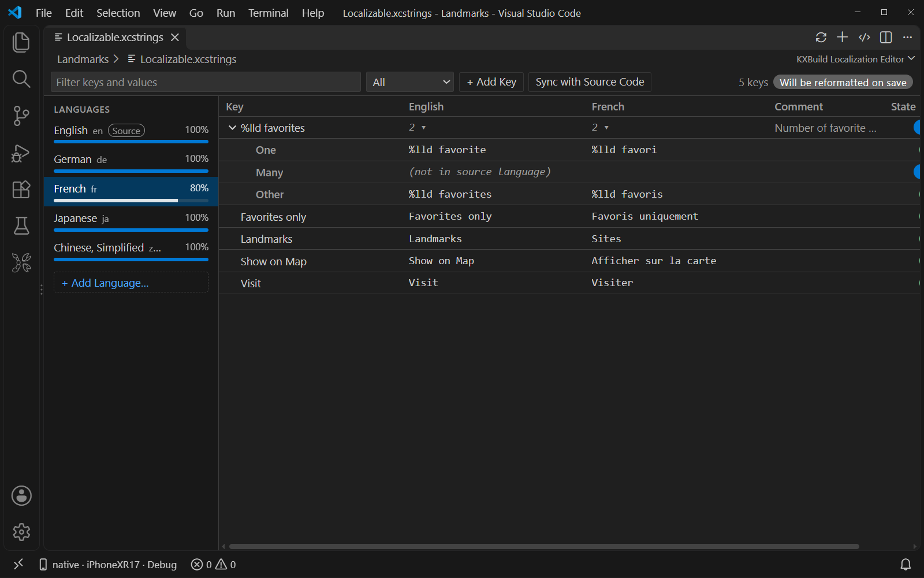Collapse the %lld favorites key row
This screenshot has height=578, width=924.
click(x=232, y=128)
